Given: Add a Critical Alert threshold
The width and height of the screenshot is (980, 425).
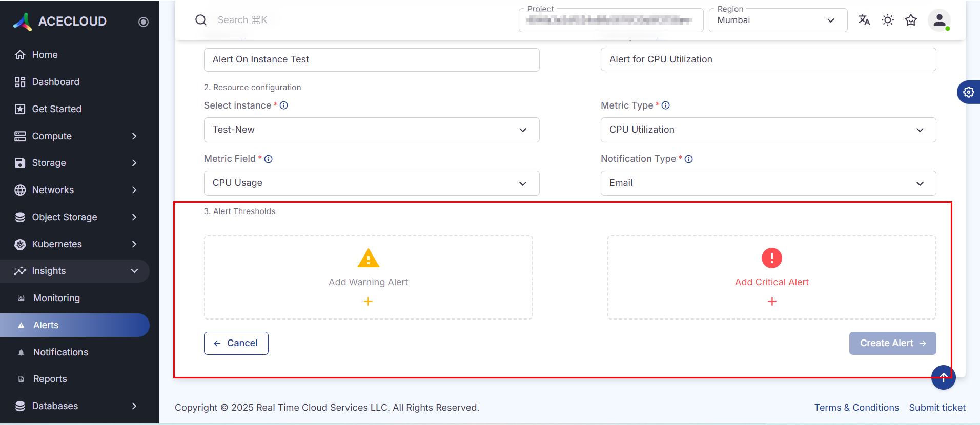Looking at the screenshot, I should click(x=771, y=301).
